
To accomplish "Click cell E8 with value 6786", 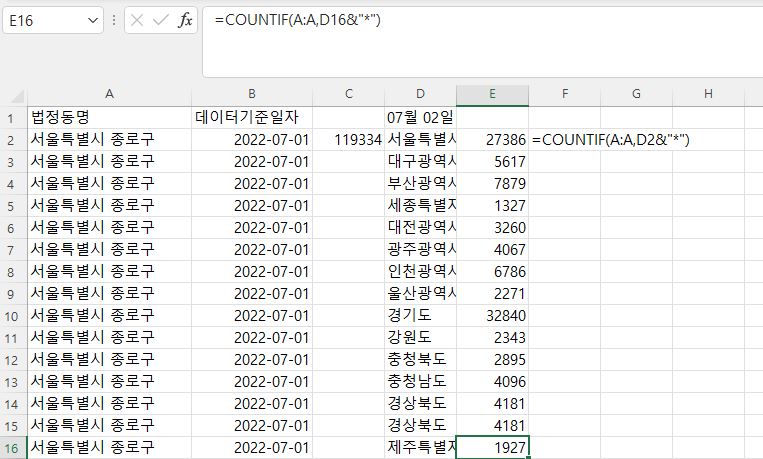I will (492, 272).
